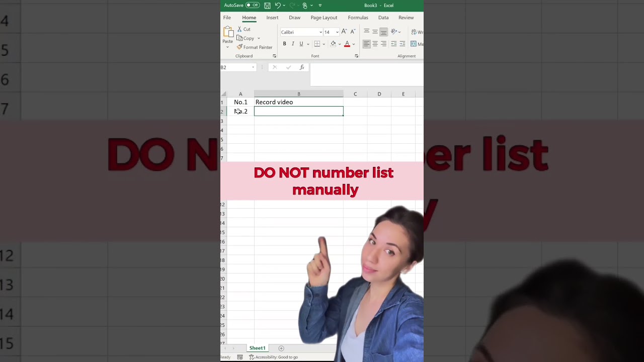Click the Touch/Mouse Mode icon
The height and width of the screenshot is (362, 644).
(x=304, y=6)
